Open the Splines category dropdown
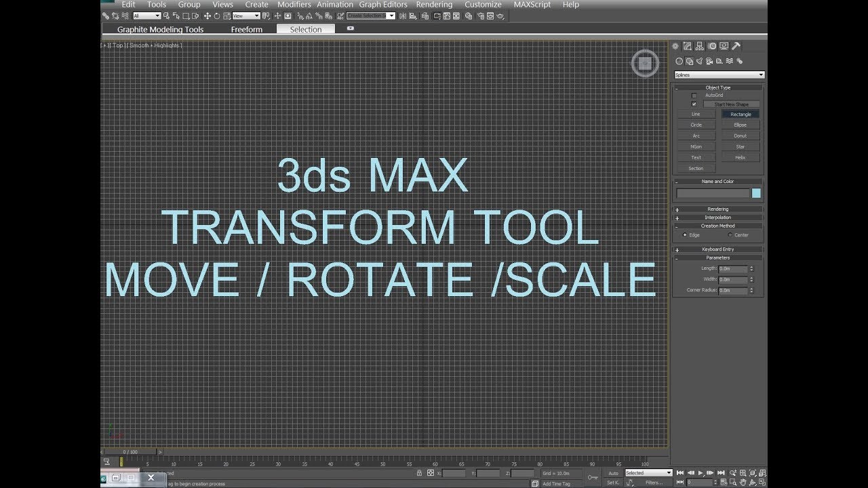The image size is (868, 488). pos(719,75)
